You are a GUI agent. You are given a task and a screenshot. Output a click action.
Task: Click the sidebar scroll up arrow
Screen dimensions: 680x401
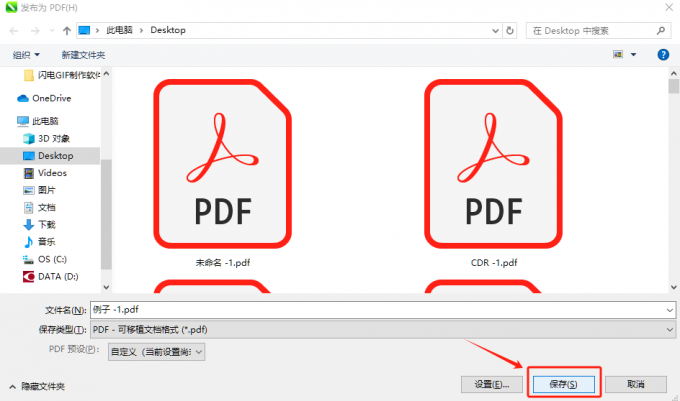pos(106,74)
